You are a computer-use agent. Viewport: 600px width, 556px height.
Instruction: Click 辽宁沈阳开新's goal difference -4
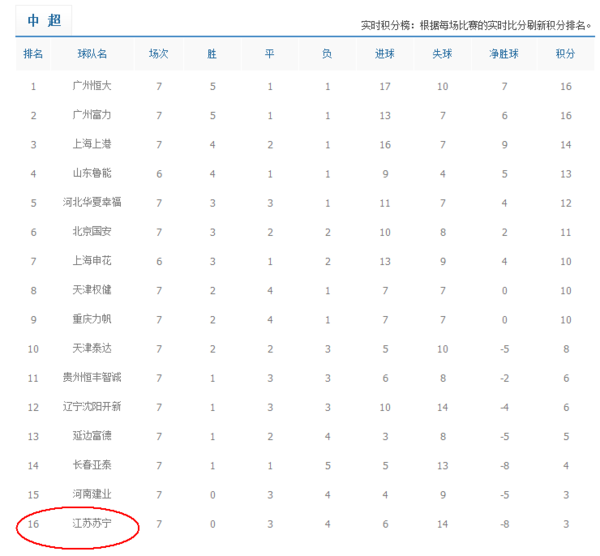point(504,408)
